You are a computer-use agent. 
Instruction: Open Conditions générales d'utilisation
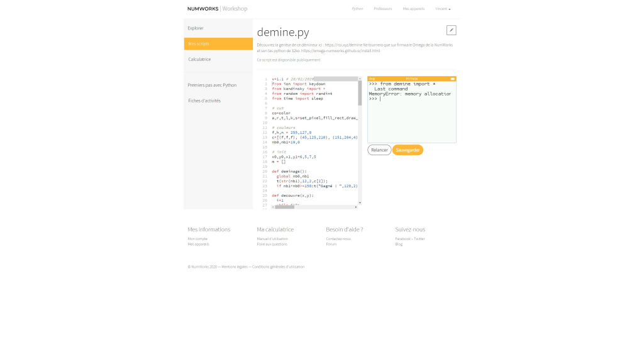click(x=278, y=266)
